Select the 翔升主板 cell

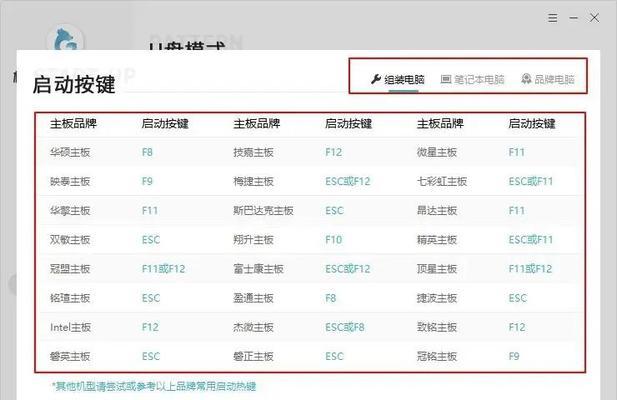click(x=253, y=240)
